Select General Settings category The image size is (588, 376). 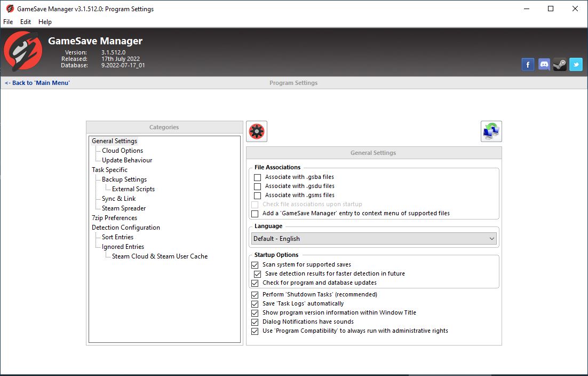coord(114,141)
